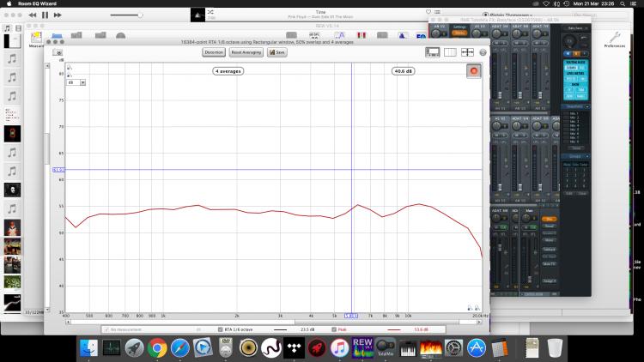
Task: Open TotalMix from the dock
Action: pyautogui.click(x=384, y=347)
